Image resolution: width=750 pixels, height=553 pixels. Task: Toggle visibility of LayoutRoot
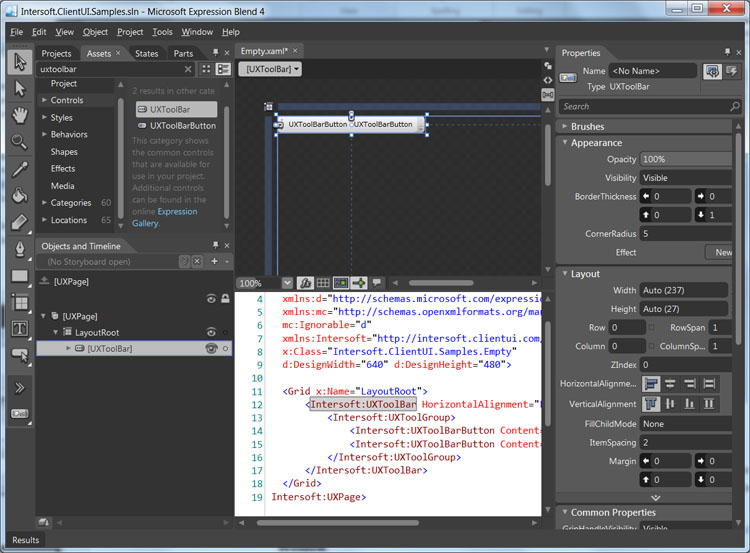pyautogui.click(x=211, y=332)
